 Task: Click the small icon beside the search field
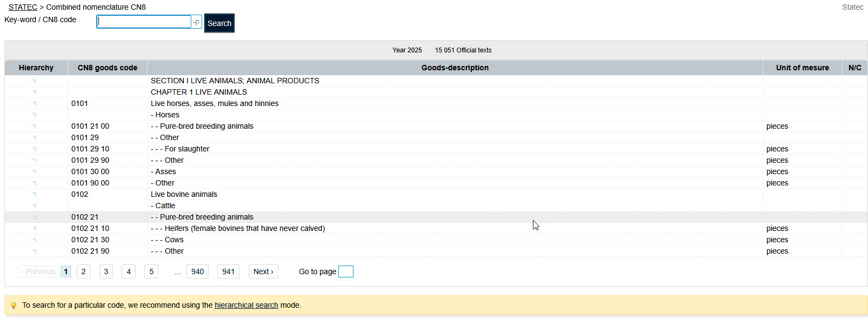[196, 22]
